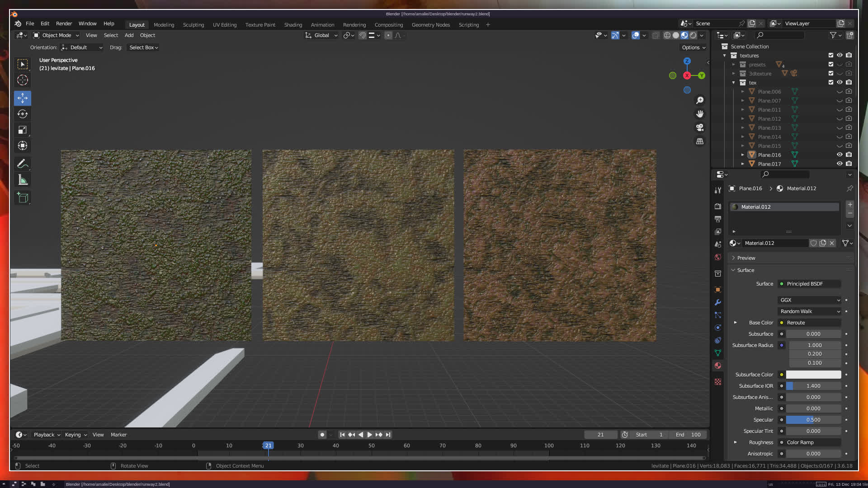Select the Scale tool
The width and height of the screenshot is (868, 488).
[23, 130]
